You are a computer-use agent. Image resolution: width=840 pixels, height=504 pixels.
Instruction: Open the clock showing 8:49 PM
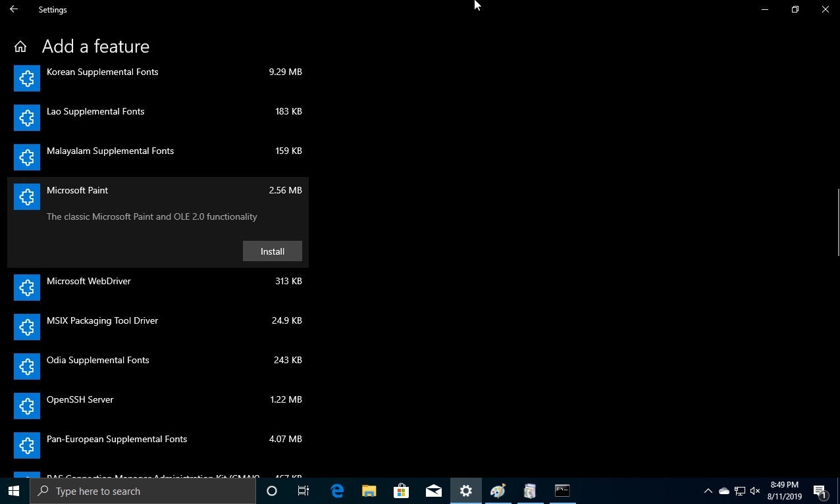click(785, 491)
